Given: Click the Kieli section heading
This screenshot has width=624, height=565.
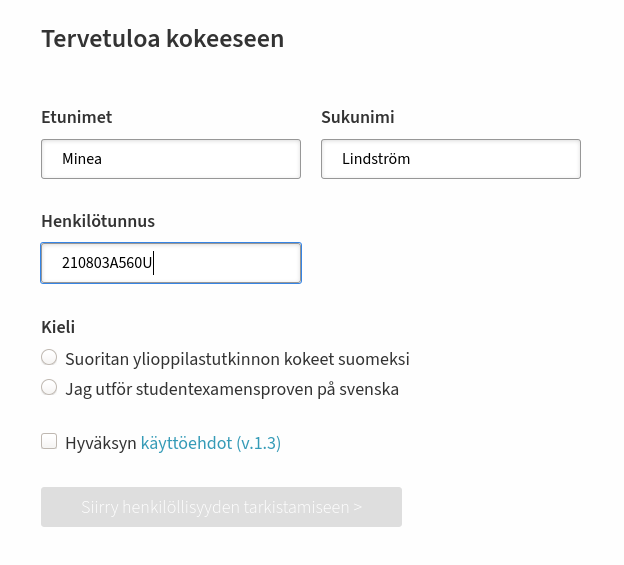Looking at the screenshot, I should click(x=58, y=327).
